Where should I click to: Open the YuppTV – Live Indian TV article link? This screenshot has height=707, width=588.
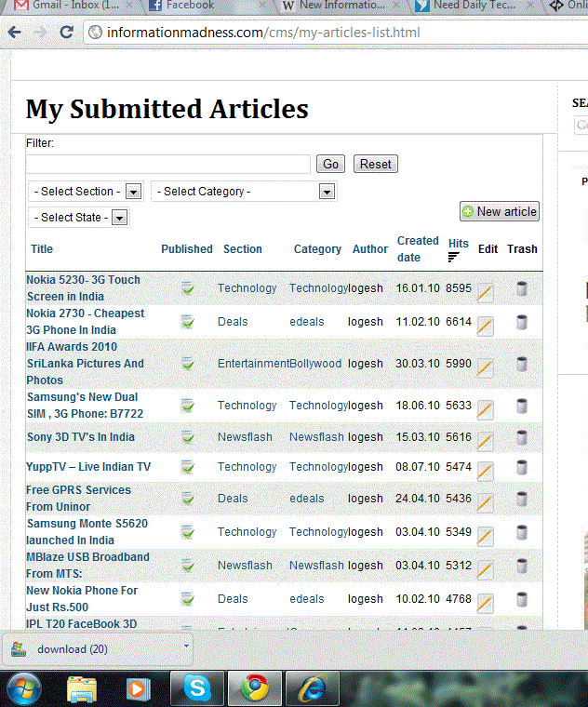coord(88,467)
